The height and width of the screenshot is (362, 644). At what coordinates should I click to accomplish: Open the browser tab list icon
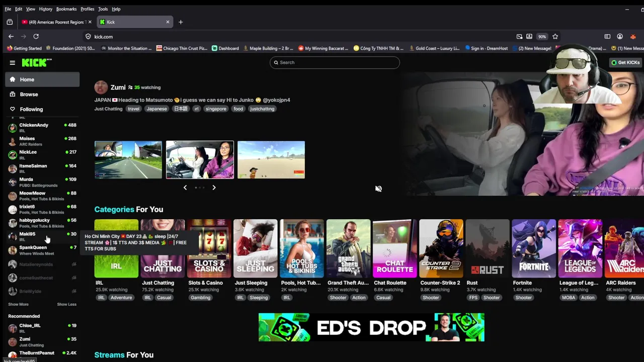point(10,22)
